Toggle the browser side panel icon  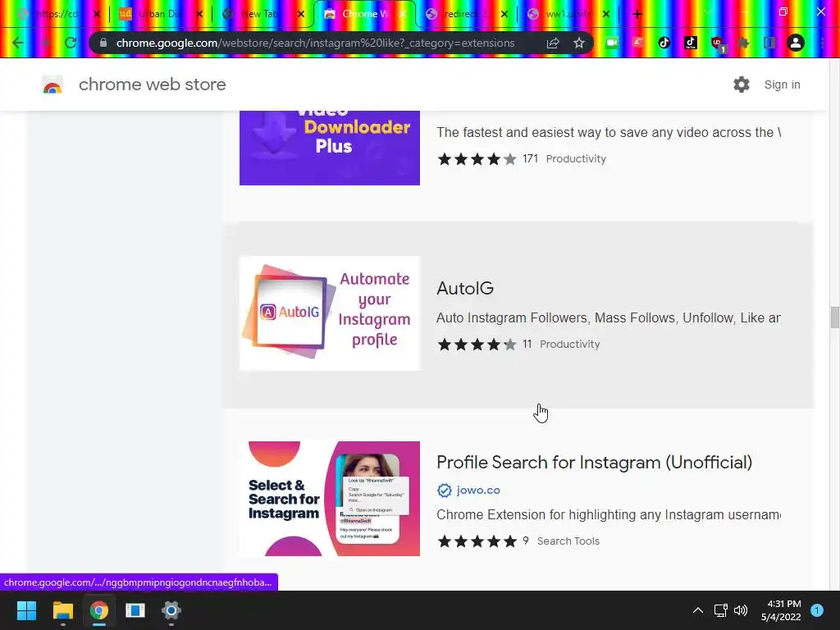(x=769, y=43)
